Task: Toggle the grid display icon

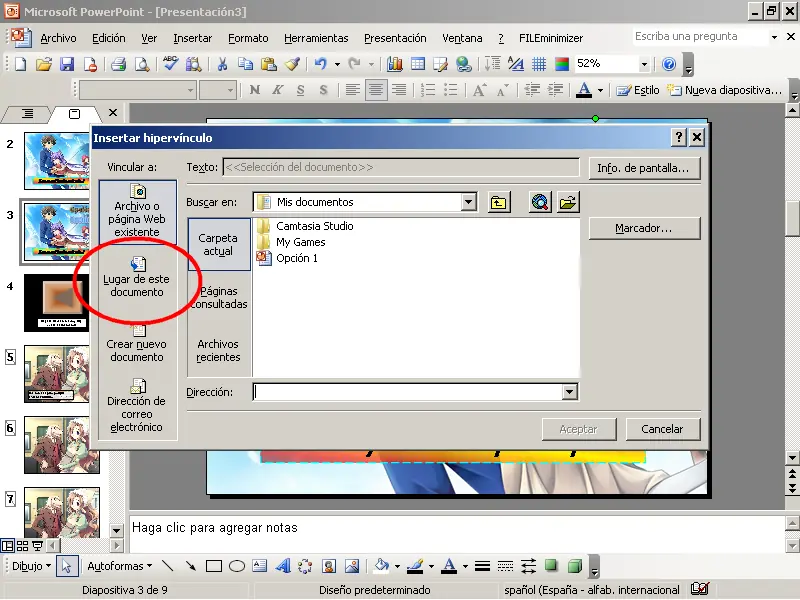Action: click(539, 64)
